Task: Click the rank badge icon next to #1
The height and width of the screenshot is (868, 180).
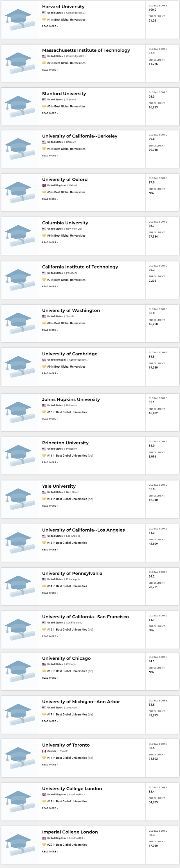Action: pyautogui.click(x=44, y=19)
